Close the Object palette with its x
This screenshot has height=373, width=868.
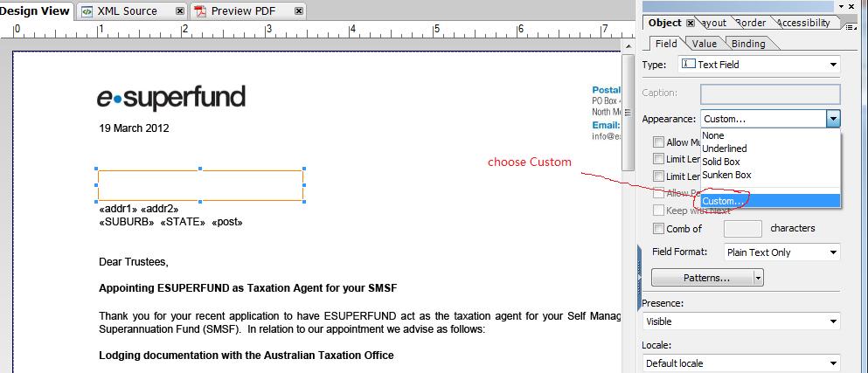click(690, 24)
